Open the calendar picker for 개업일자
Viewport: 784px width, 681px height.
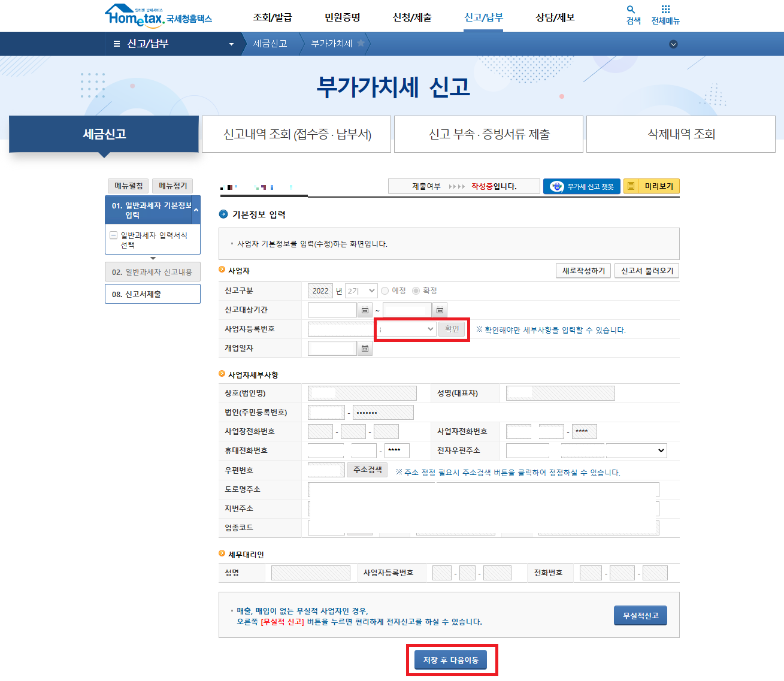(365, 348)
